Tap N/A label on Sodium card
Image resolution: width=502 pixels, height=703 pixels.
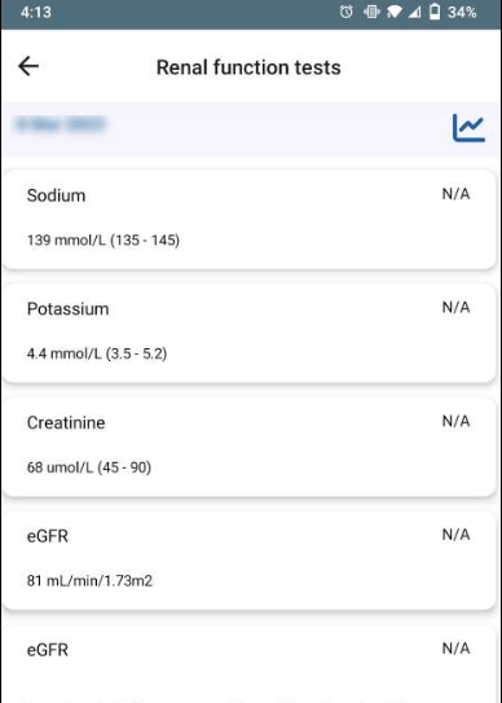click(456, 194)
